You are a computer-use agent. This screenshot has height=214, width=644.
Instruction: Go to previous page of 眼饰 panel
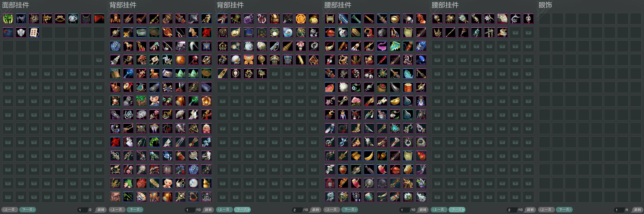pyautogui.click(x=546, y=210)
